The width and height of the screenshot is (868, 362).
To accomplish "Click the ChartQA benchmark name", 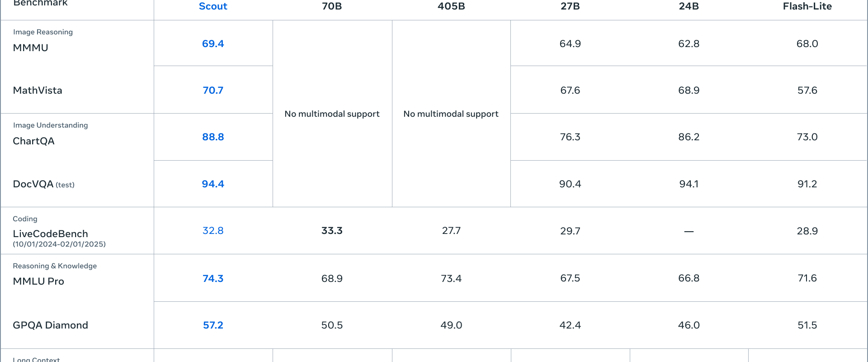I will (x=34, y=141).
